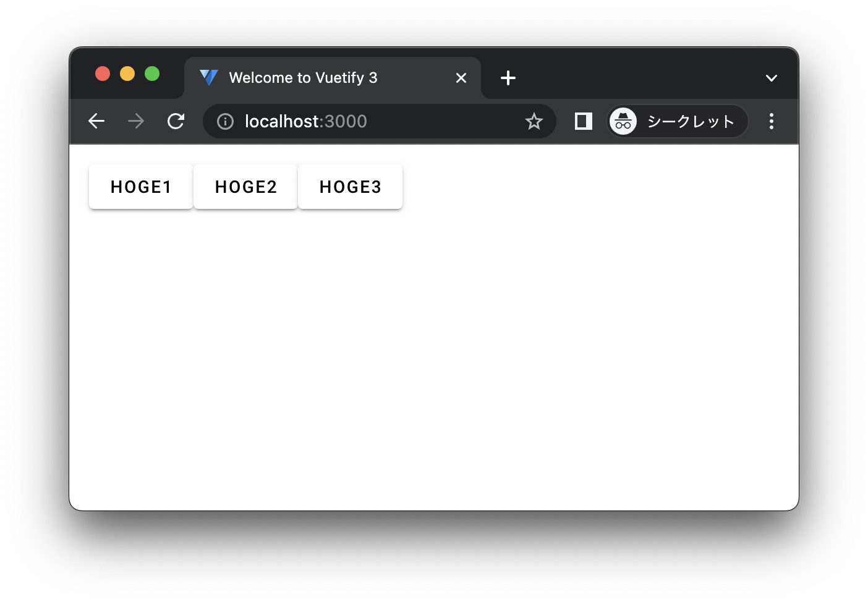Open a new tab with the plus icon
This screenshot has height=602, width=868.
coord(508,78)
